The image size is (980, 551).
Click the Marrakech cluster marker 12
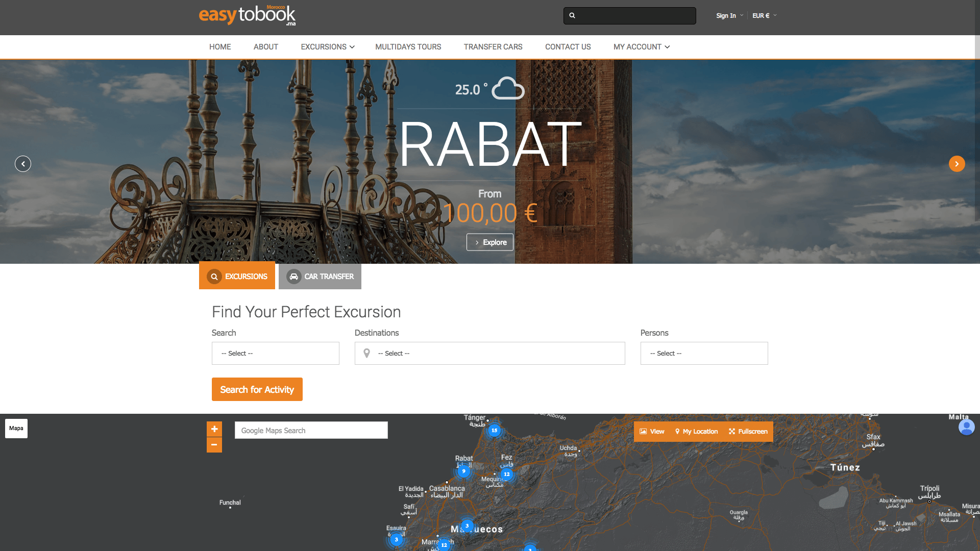tap(444, 545)
